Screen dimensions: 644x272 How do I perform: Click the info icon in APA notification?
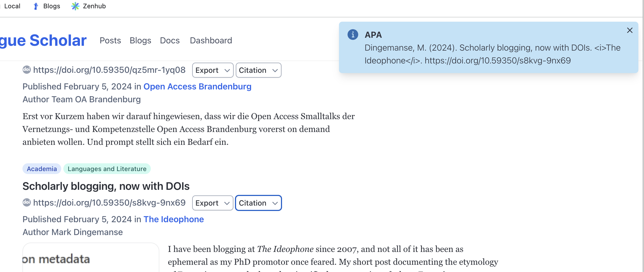(x=353, y=35)
